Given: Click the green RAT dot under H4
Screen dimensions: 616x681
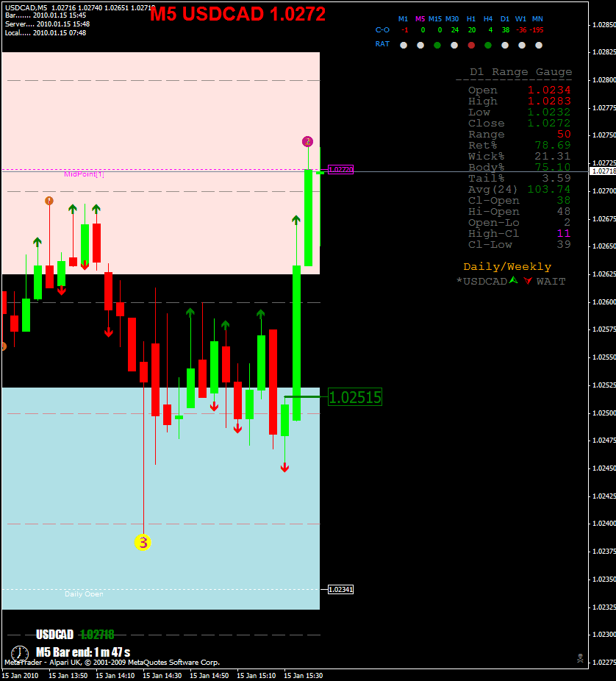Looking at the screenshot, I should (488, 45).
